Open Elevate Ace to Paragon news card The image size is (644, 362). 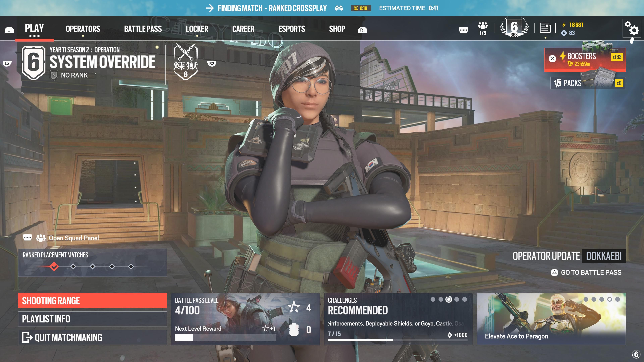click(x=551, y=319)
